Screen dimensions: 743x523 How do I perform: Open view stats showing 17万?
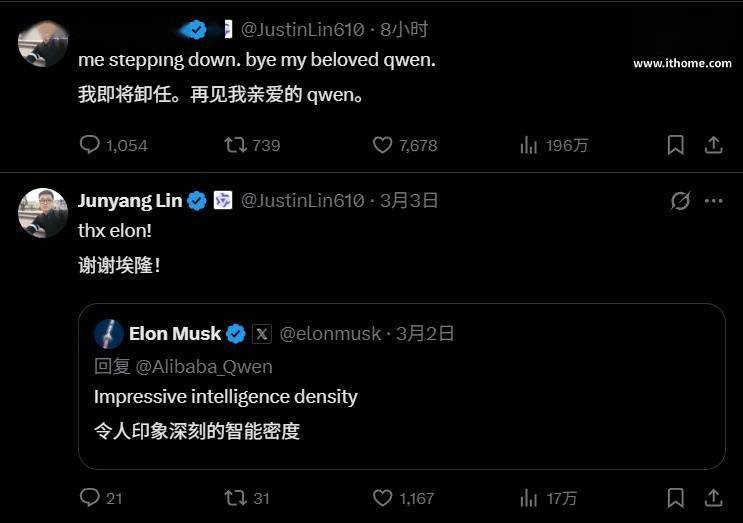[x=529, y=497]
